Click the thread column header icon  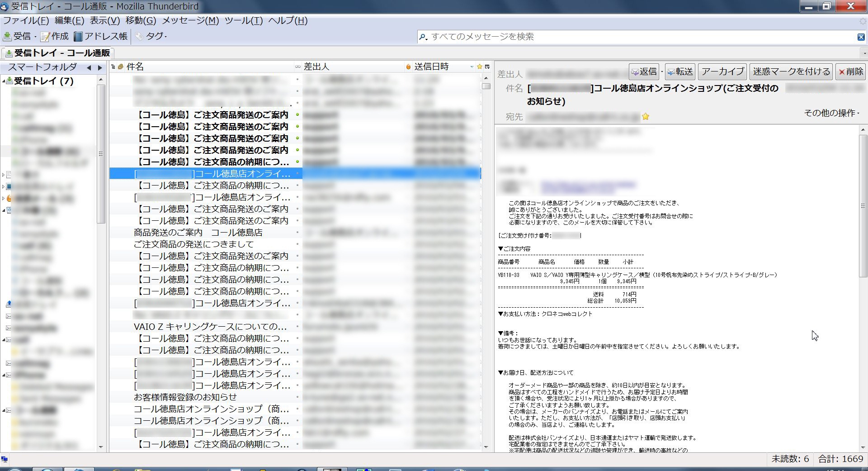click(113, 67)
